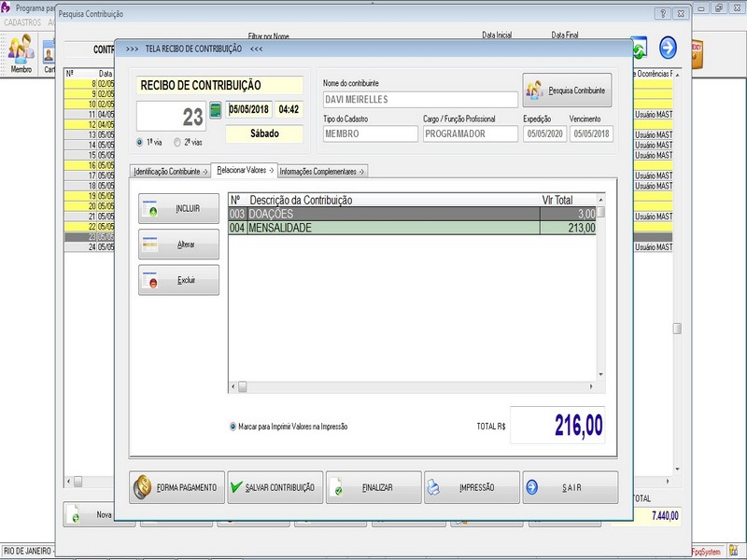Click the Expedição date field

pos(545,133)
